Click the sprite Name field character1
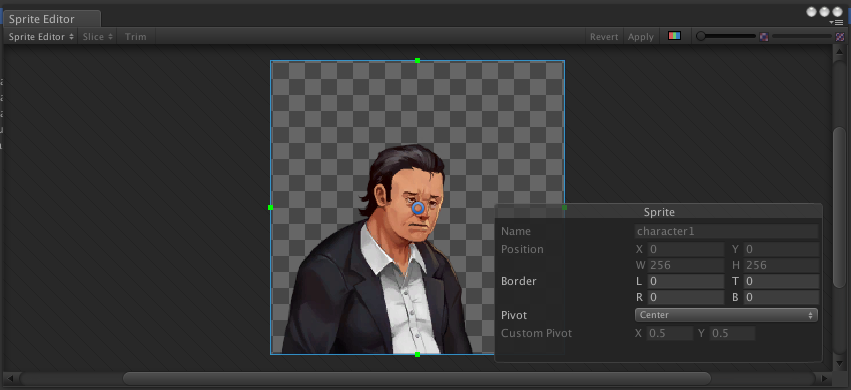Image resolution: width=851 pixels, height=390 pixels. (x=726, y=232)
